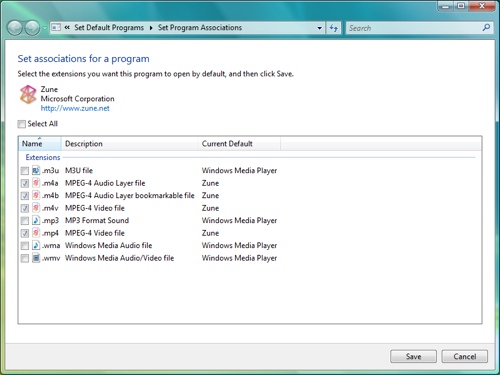Click the Cancel button
The height and width of the screenshot is (375, 500).
465,356
